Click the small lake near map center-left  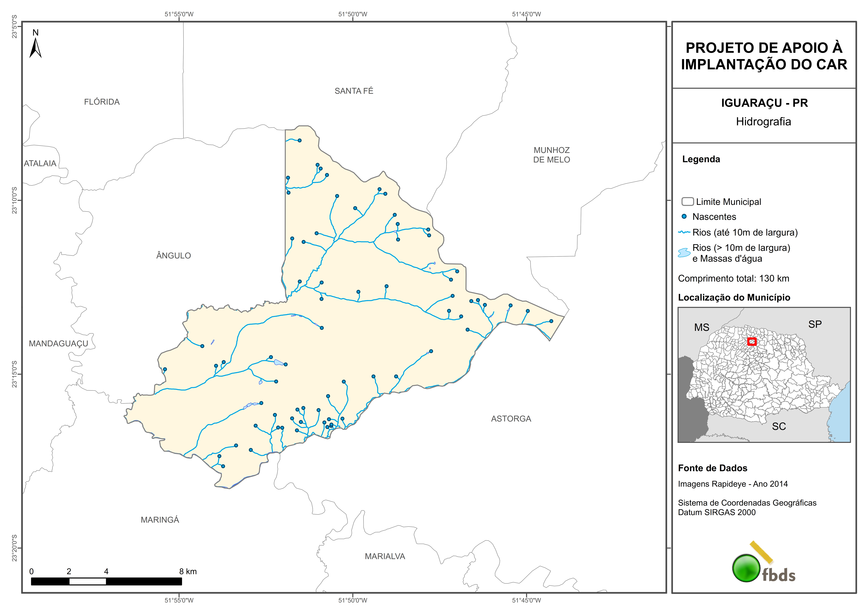279,362
